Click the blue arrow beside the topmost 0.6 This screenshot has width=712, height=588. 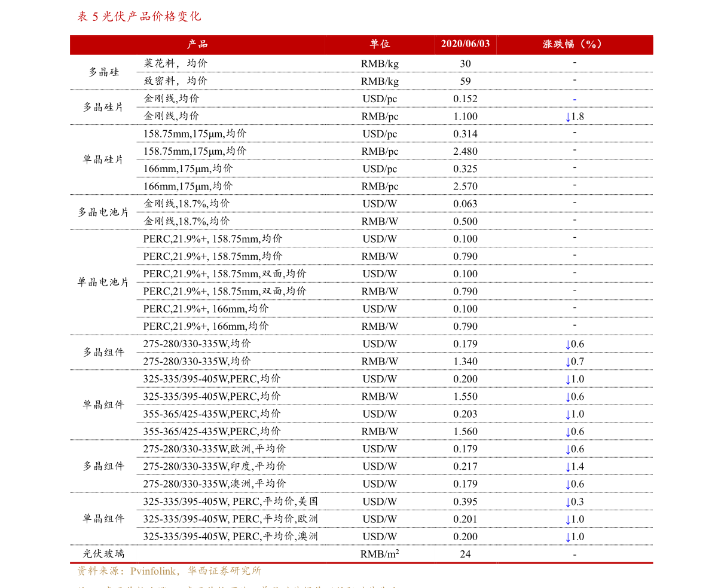tap(568, 397)
